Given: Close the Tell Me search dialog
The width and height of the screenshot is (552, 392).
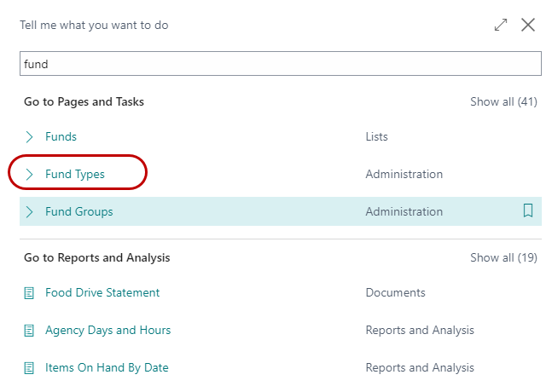Looking at the screenshot, I should point(528,26).
